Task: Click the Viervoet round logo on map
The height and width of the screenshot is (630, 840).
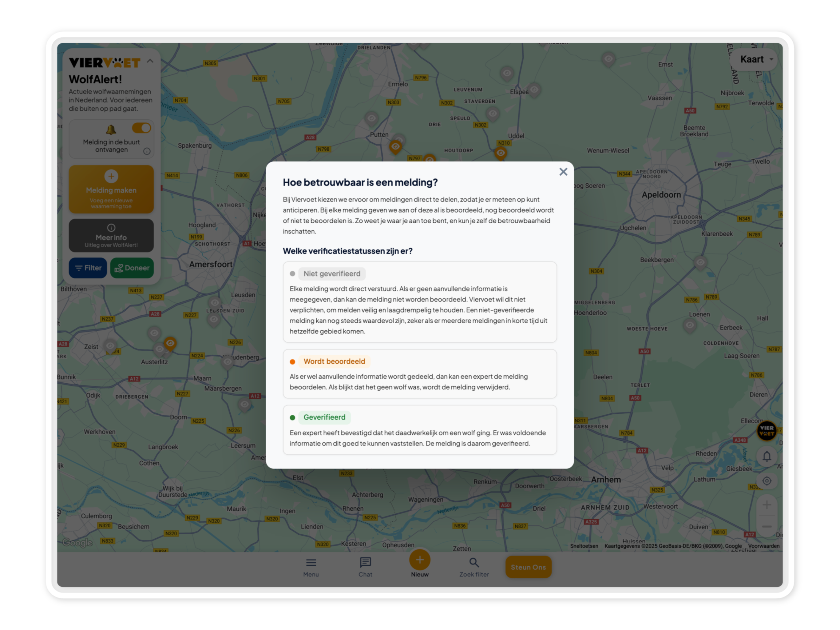Action: (x=767, y=431)
